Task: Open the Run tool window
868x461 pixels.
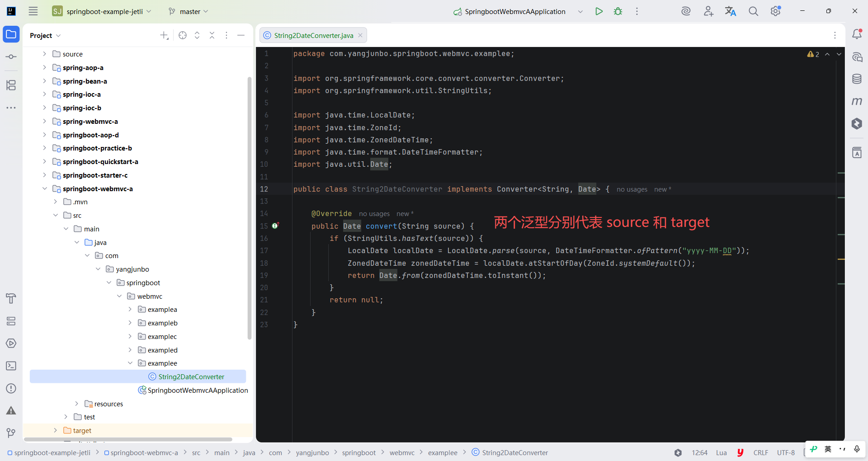Action: [x=11, y=343]
